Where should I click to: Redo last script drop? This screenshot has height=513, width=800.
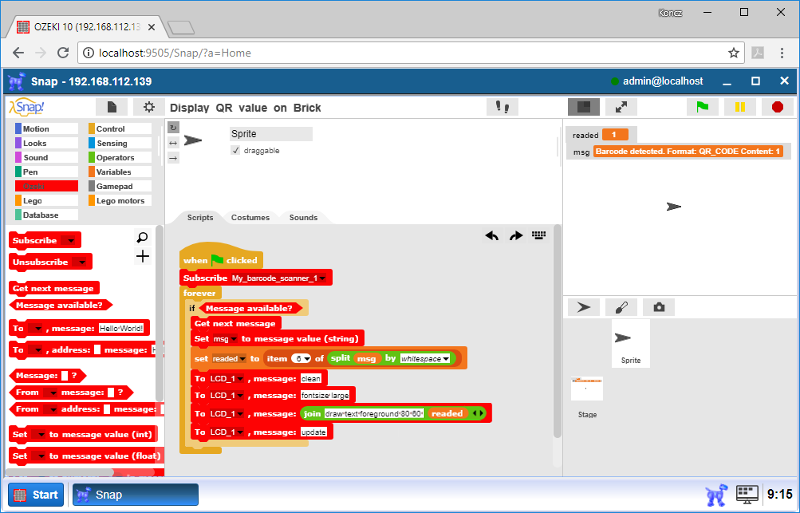tap(516, 236)
